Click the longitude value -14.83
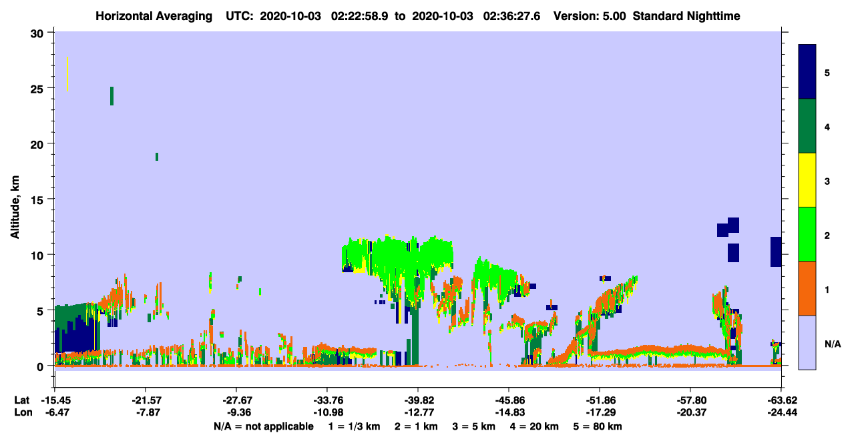The height and width of the screenshot is (445, 868). click(x=509, y=412)
